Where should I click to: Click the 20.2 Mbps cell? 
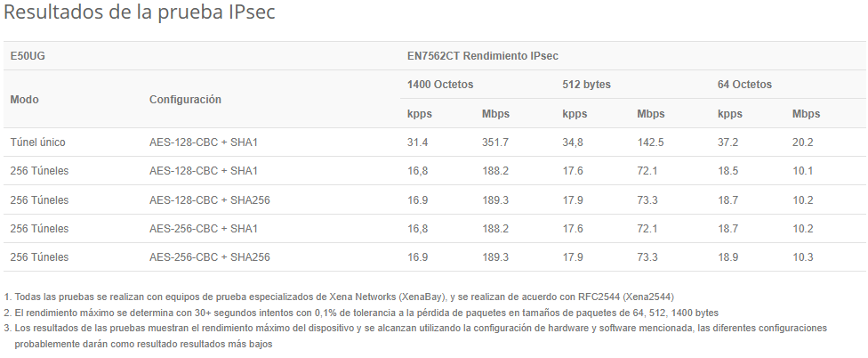(802, 142)
